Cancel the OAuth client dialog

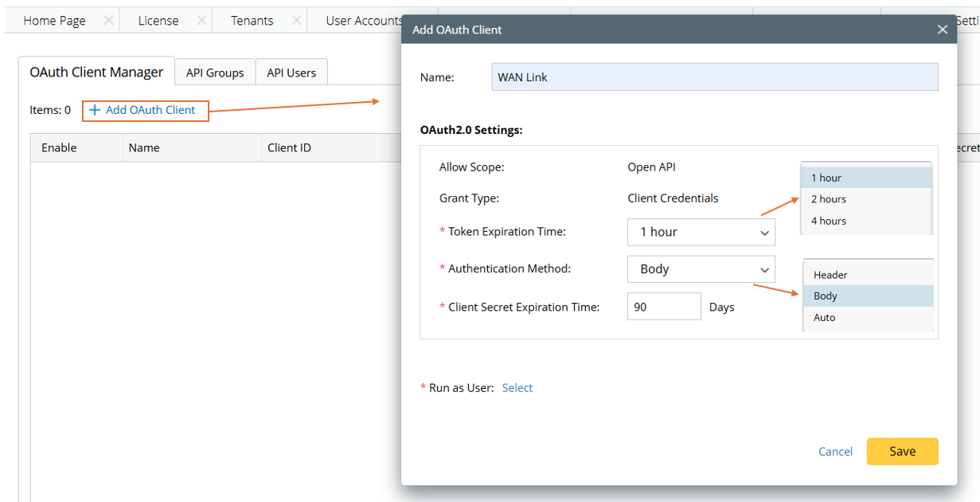[x=835, y=452]
